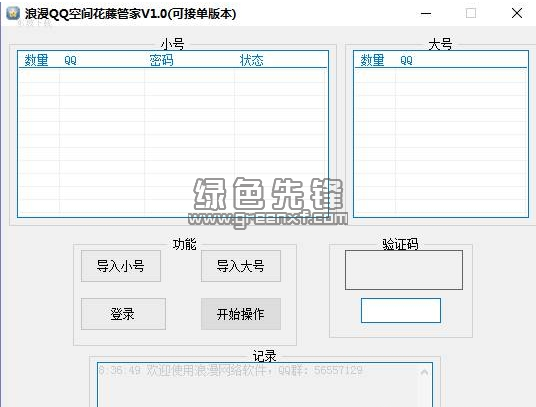Click the welcome log line in 记录
This screenshot has height=407, width=536.
pos(231,370)
